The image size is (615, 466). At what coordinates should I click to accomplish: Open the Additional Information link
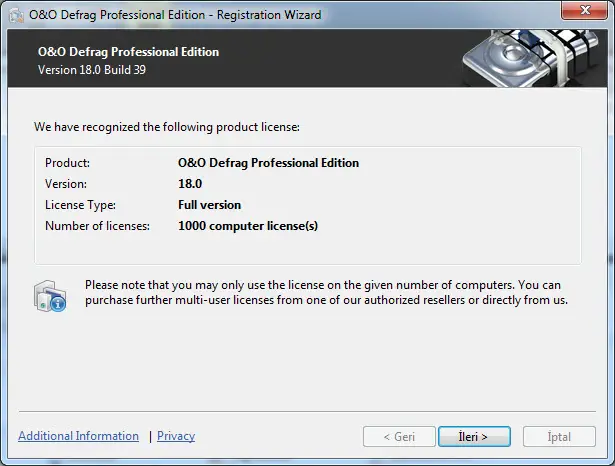pyautogui.click(x=78, y=436)
